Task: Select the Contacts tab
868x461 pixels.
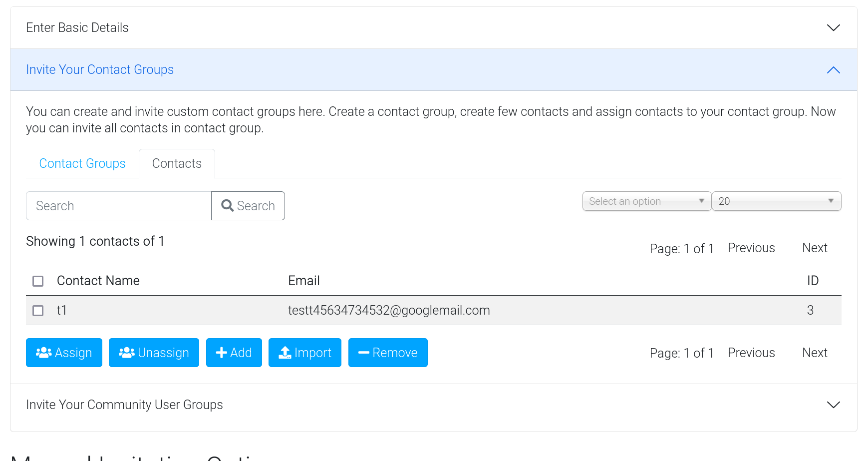Action: click(x=177, y=164)
